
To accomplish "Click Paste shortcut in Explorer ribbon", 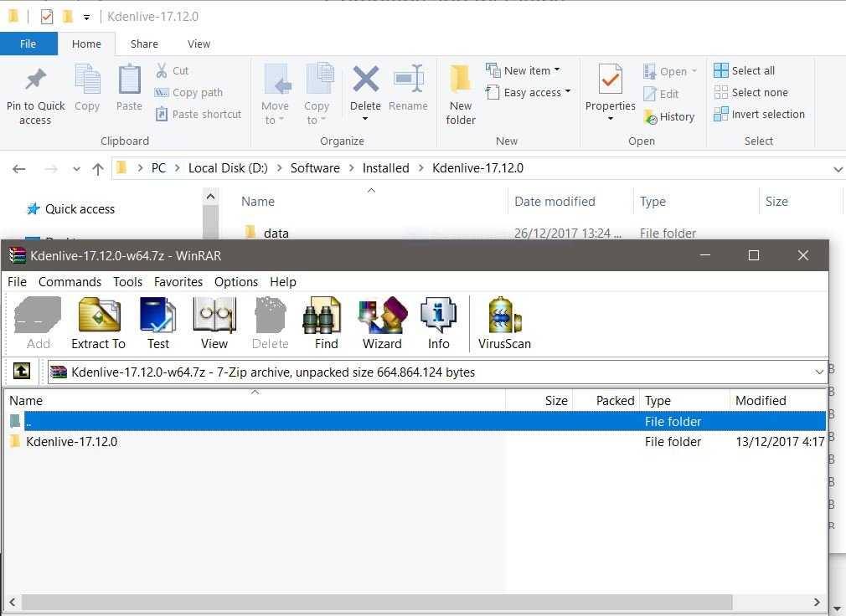I will (198, 115).
